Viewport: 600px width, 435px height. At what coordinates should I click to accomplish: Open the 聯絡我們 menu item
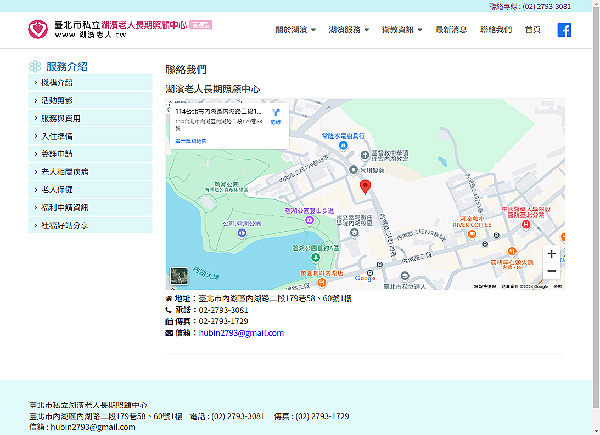pyautogui.click(x=496, y=29)
